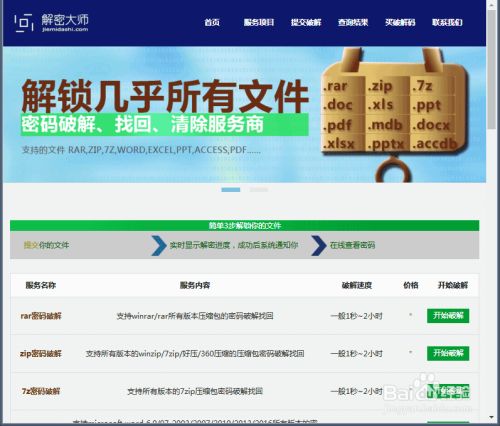Click the 解锁几乎所有文件 banner image
500x426 pixels.
(x=244, y=114)
